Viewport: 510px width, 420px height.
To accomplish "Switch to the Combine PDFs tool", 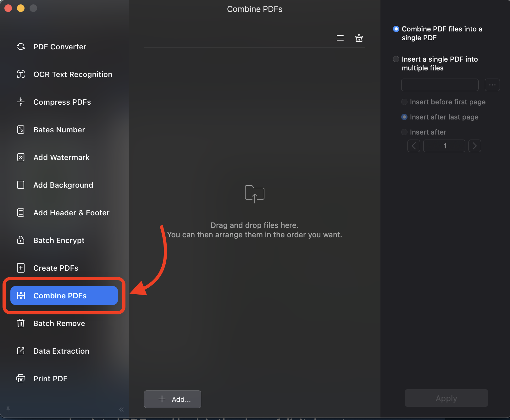I will [x=60, y=296].
